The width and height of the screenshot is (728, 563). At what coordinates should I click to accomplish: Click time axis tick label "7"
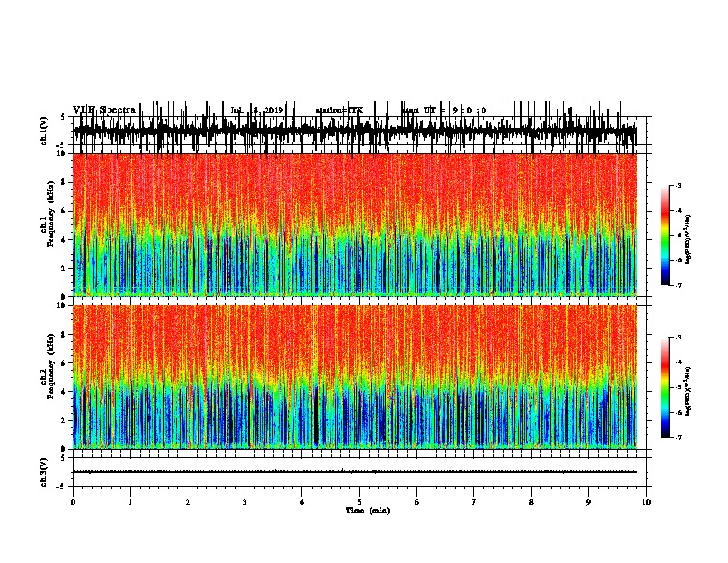(474, 502)
